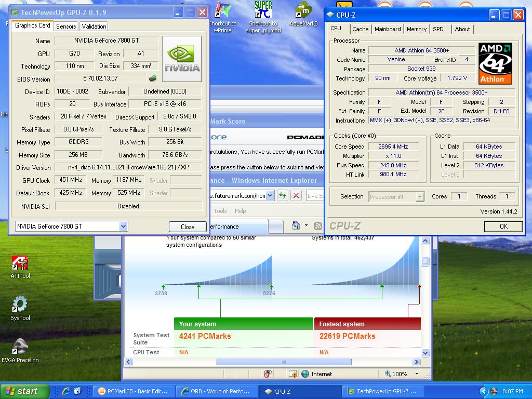Click OK in the CPU-Z window
Screen dimensions: 532x399
[503, 227]
